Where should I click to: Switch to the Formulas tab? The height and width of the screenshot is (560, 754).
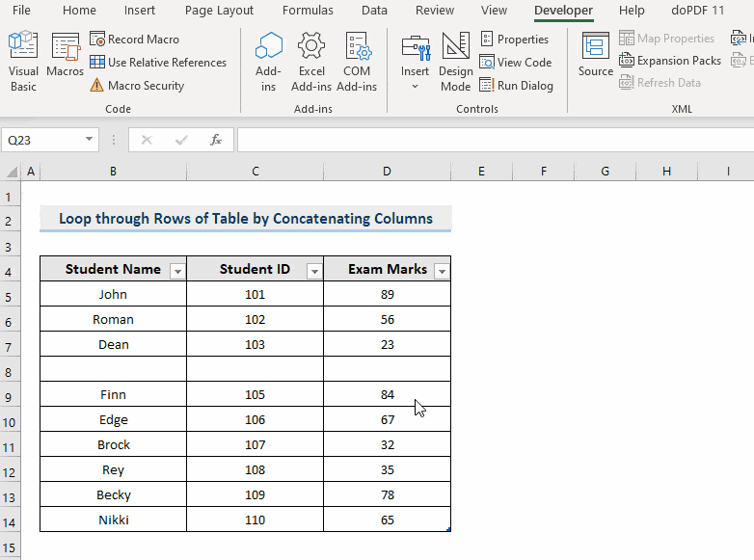(x=308, y=10)
